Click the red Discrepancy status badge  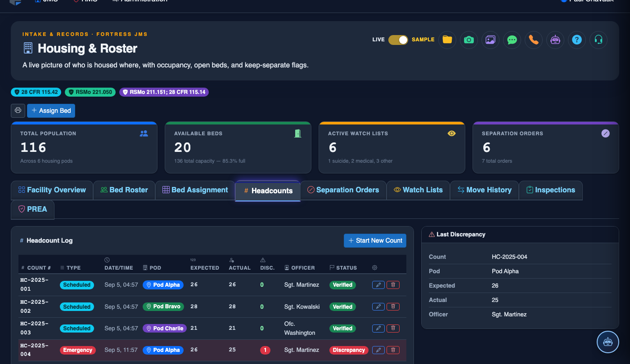click(x=349, y=350)
